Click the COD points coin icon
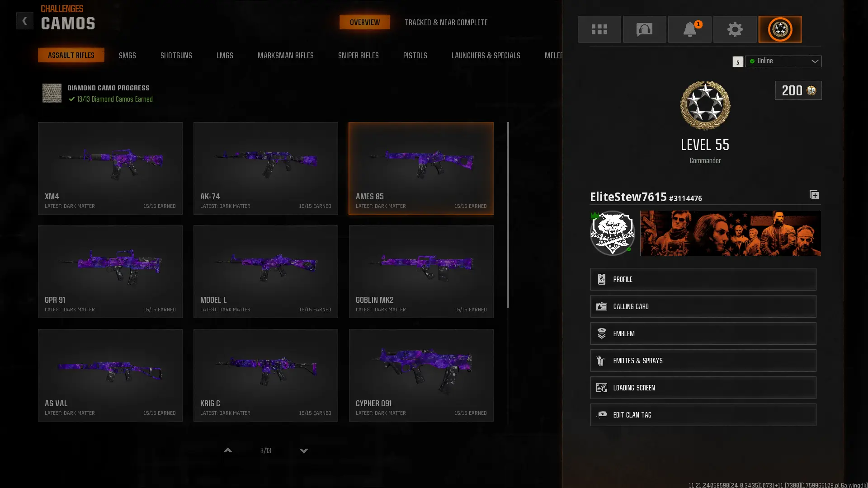Screen dimensions: 868x488 [x=811, y=90]
